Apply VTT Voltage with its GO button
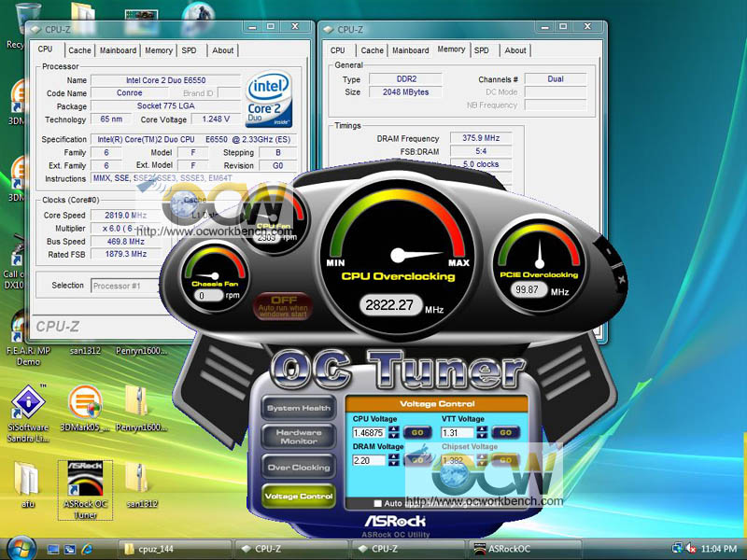 (x=505, y=432)
